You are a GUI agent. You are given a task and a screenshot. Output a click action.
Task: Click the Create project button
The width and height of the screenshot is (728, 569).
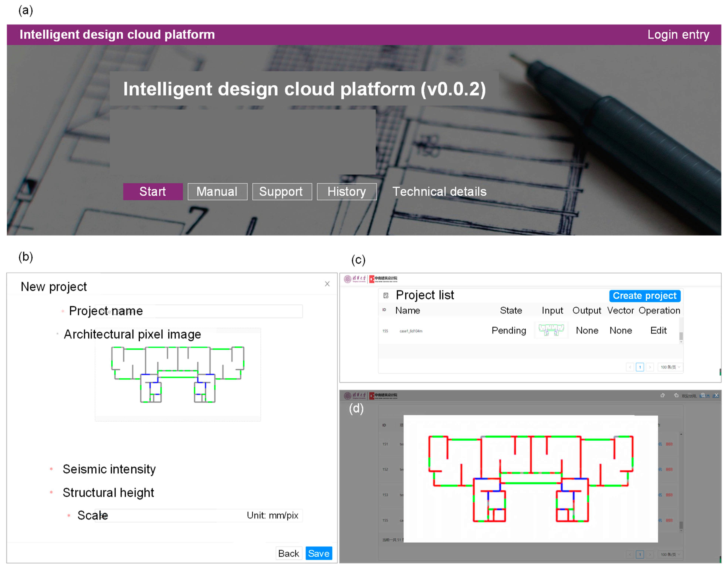tap(645, 296)
